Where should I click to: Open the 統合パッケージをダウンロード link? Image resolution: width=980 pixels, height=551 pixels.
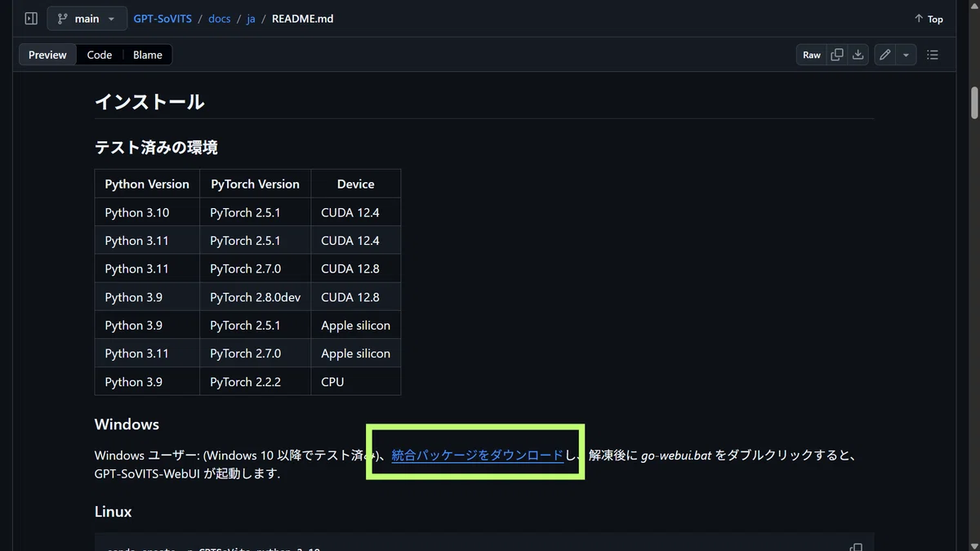478,455
